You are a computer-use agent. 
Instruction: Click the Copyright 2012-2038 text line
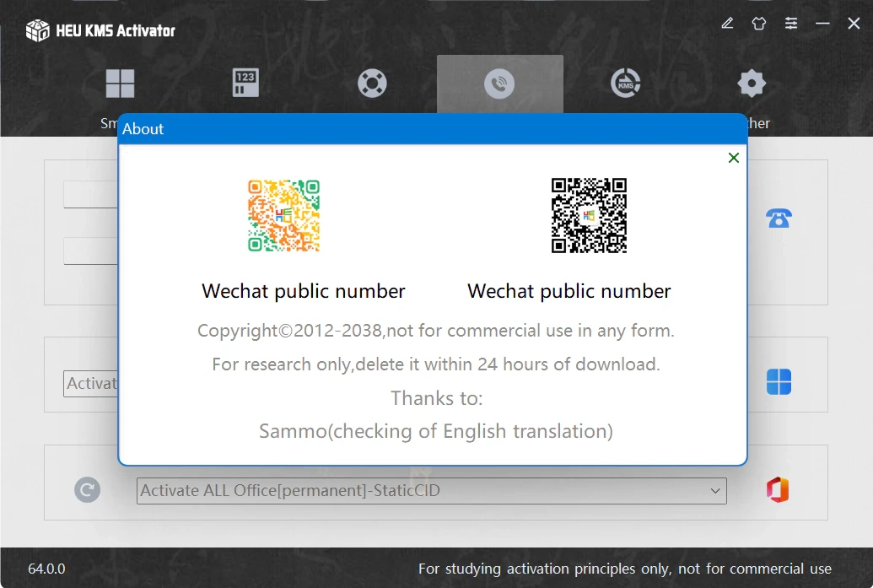[436, 331]
